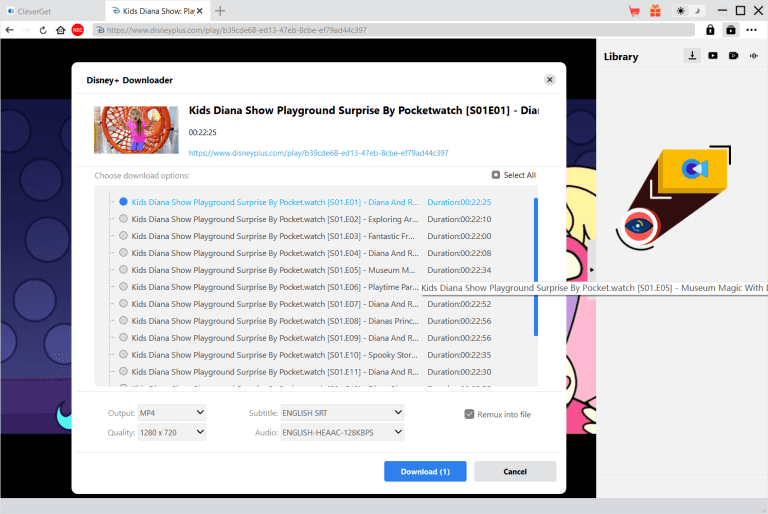Select episode S01E03 radio button
Viewport: 768px width, 514px height.
[123, 236]
